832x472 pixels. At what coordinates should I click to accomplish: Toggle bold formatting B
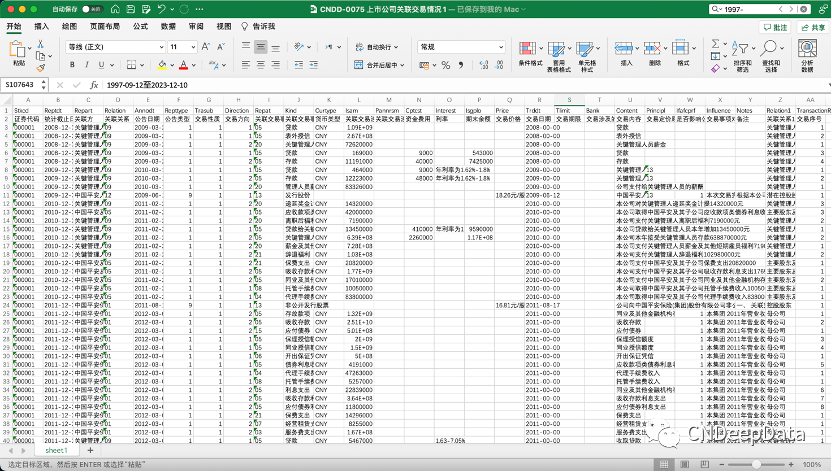pyautogui.click(x=72, y=65)
